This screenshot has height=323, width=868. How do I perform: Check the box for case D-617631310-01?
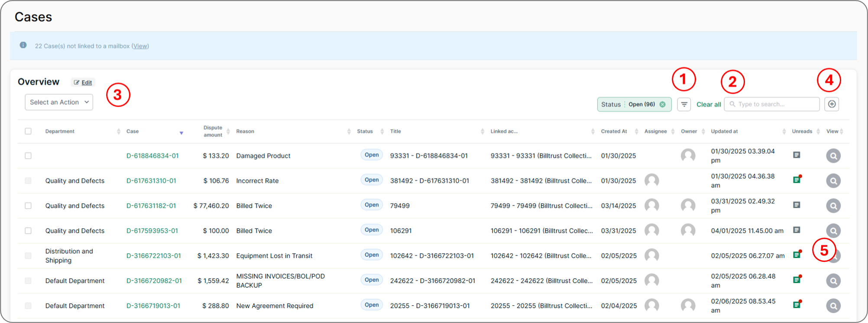[x=28, y=181]
